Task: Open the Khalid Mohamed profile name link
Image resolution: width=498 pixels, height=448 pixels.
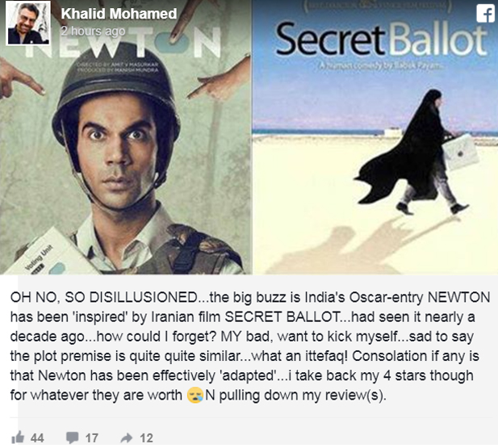Action: click(x=119, y=14)
